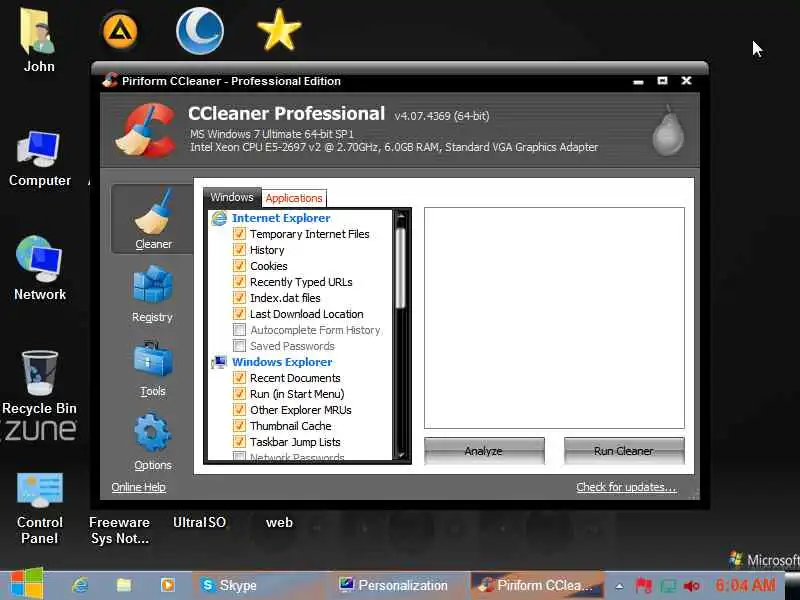
Task: Uncheck Recently Typed URLs
Action: 239,282
